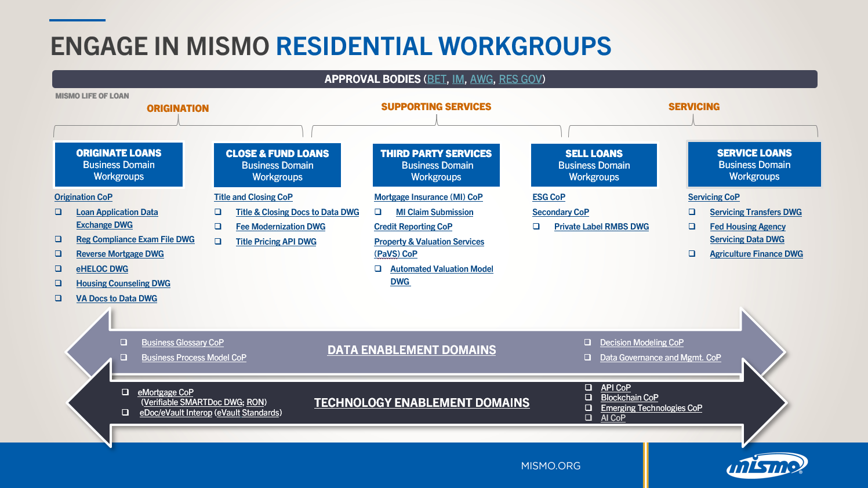This screenshot has height=488, width=868.
Task: Check the Blockchain CoP box
Action: click(x=588, y=398)
